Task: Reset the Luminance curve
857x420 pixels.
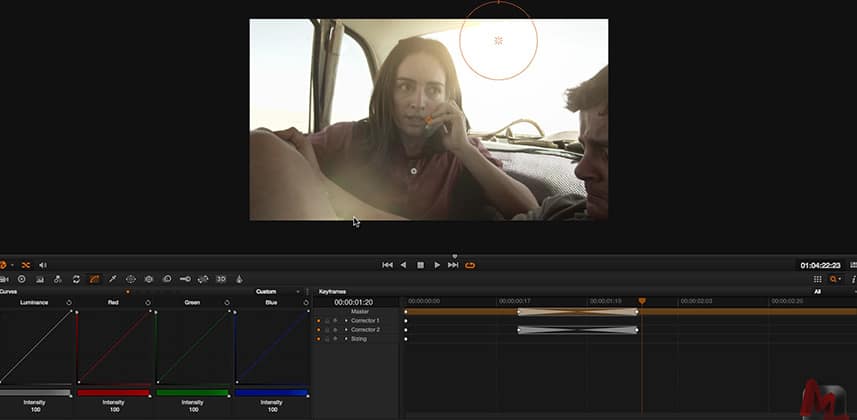Action: [x=69, y=302]
